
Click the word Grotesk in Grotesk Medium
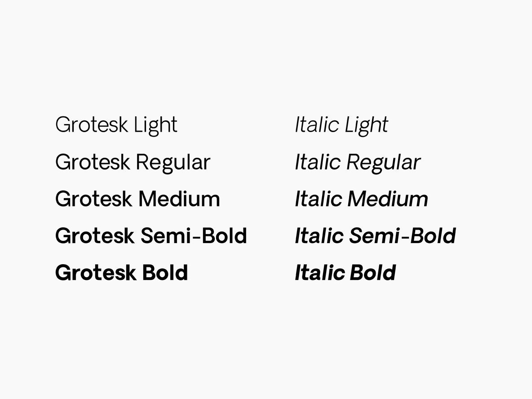click(93, 199)
